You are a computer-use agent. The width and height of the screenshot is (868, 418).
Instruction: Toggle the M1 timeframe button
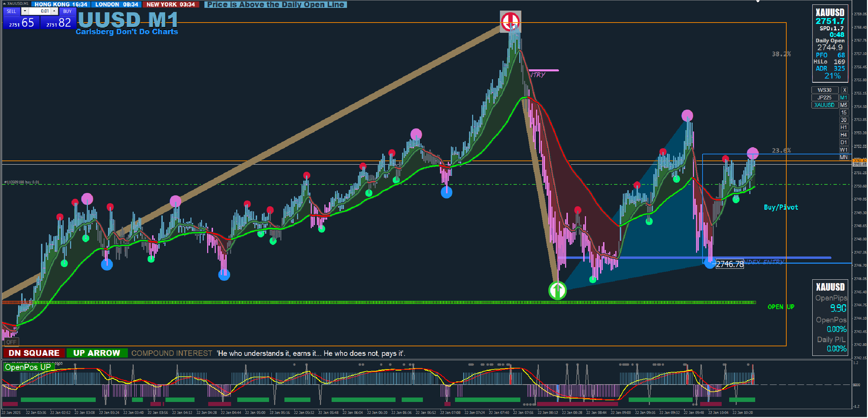[x=844, y=98]
